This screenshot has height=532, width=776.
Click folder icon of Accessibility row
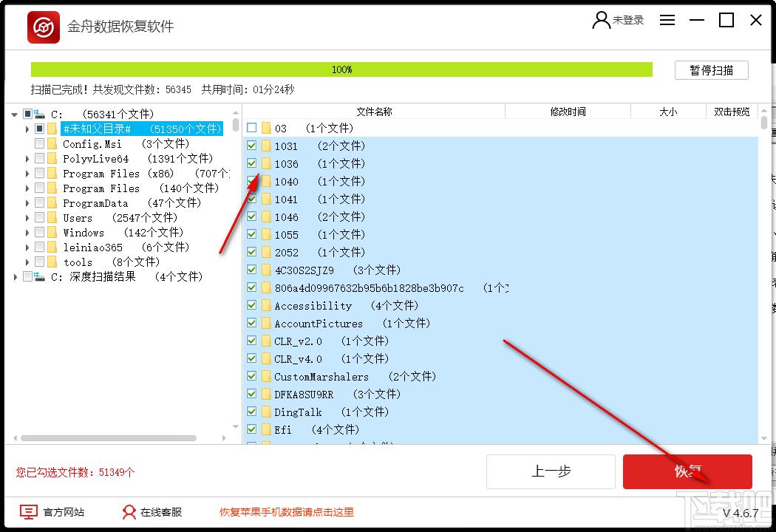266,305
